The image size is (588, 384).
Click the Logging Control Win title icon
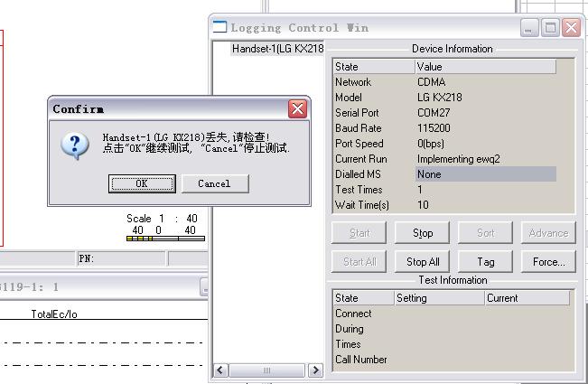coord(219,27)
